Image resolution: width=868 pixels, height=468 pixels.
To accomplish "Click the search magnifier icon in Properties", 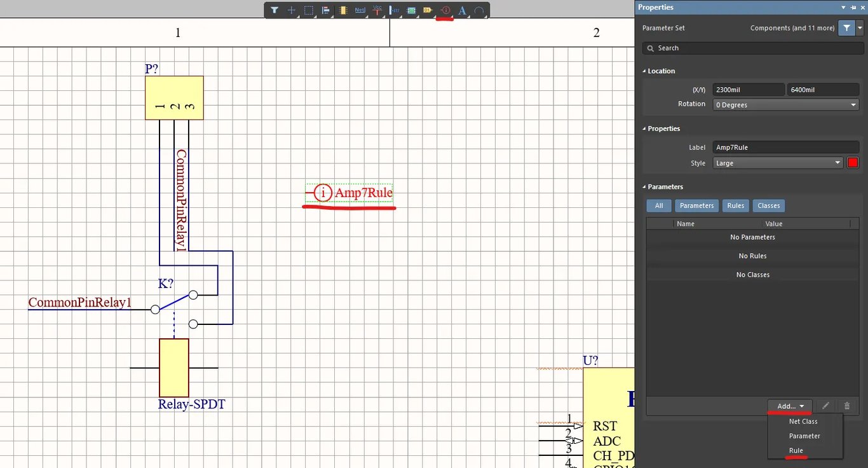I will click(650, 48).
